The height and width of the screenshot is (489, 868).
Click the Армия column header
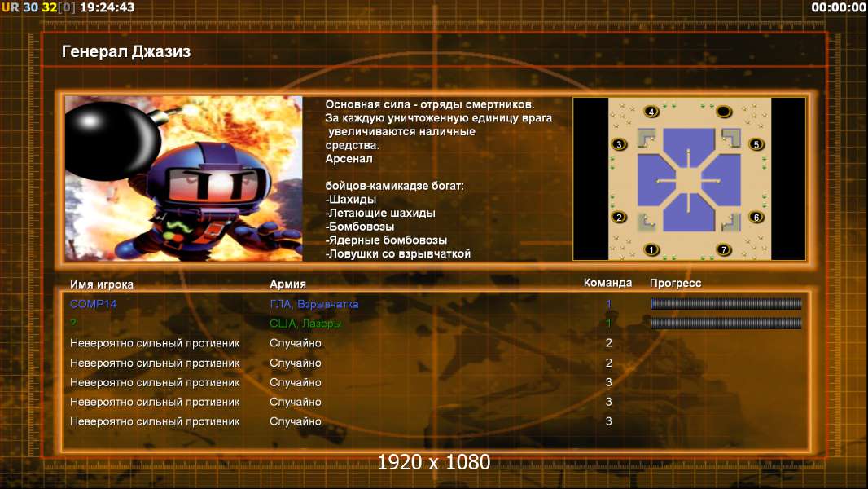pyautogui.click(x=288, y=284)
